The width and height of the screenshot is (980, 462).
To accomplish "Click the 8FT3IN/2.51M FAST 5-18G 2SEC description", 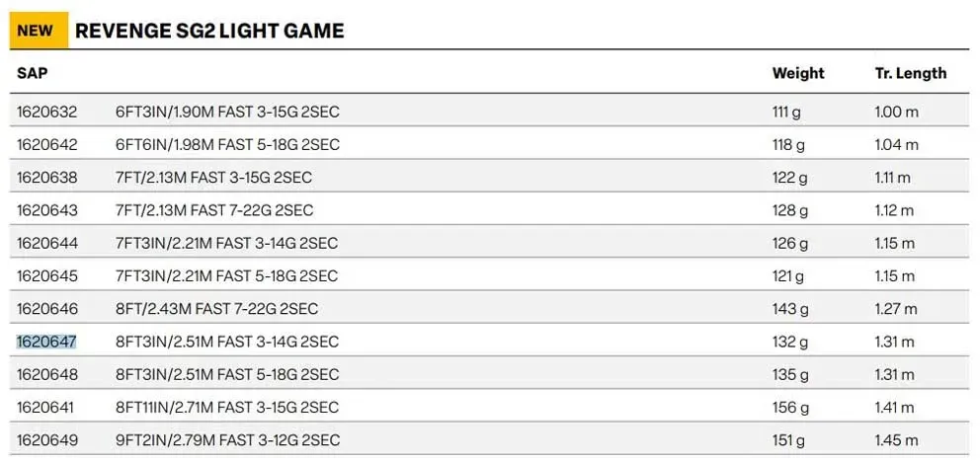I will [x=227, y=374].
